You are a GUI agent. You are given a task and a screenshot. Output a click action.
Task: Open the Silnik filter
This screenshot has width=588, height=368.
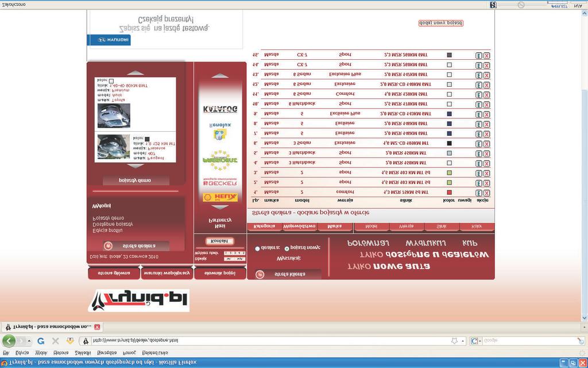click(442, 227)
